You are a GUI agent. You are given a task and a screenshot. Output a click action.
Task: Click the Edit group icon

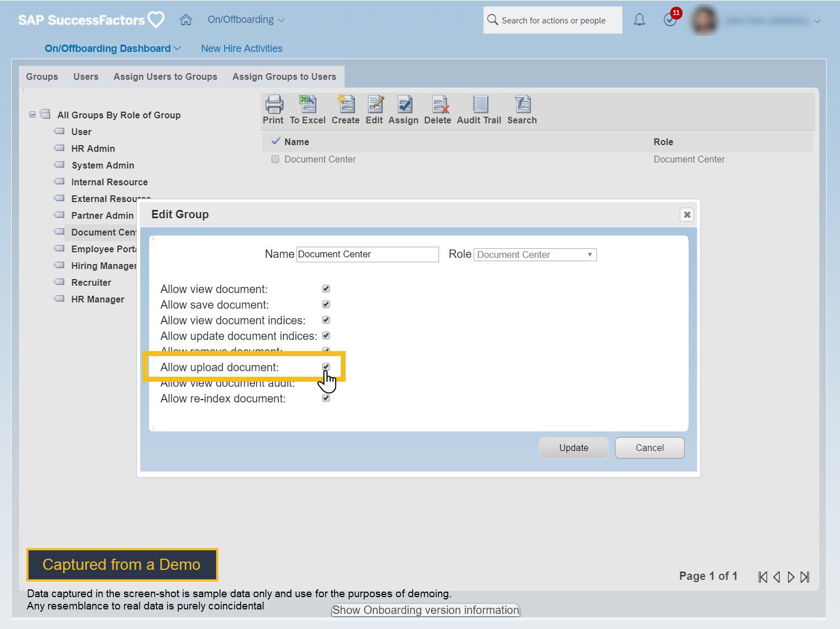coord(375,104)
